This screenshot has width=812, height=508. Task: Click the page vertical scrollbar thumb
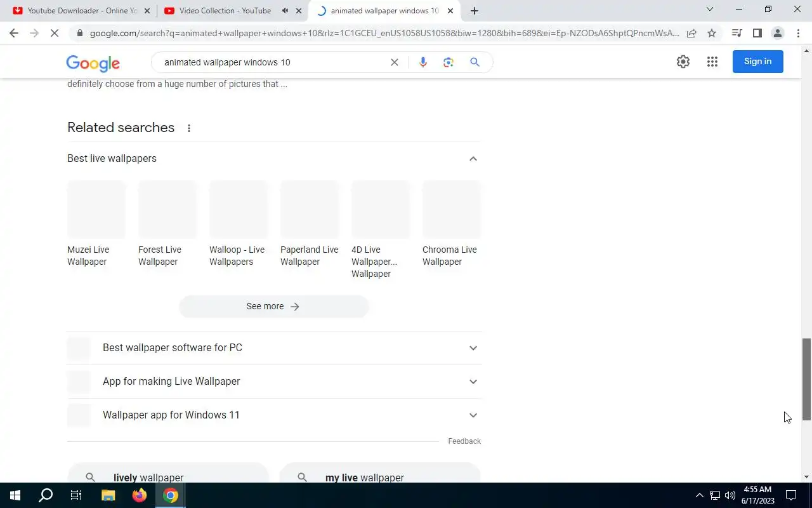coord(807,380)
